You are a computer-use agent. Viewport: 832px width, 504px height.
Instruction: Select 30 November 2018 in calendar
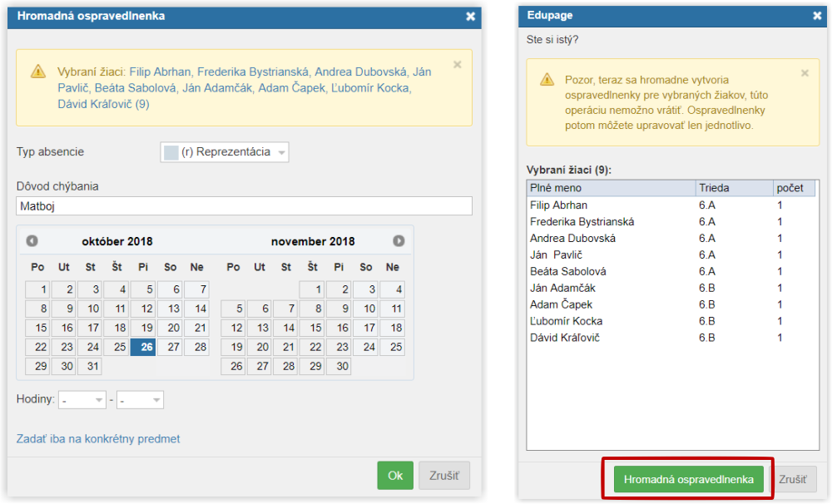[339, 366]
